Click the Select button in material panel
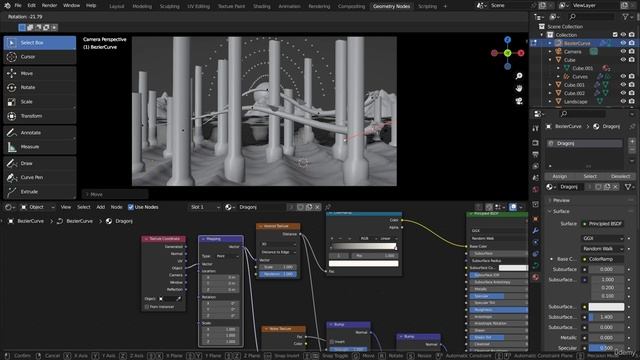The height and width of the screenshot is (360, 640). [590, 176]
